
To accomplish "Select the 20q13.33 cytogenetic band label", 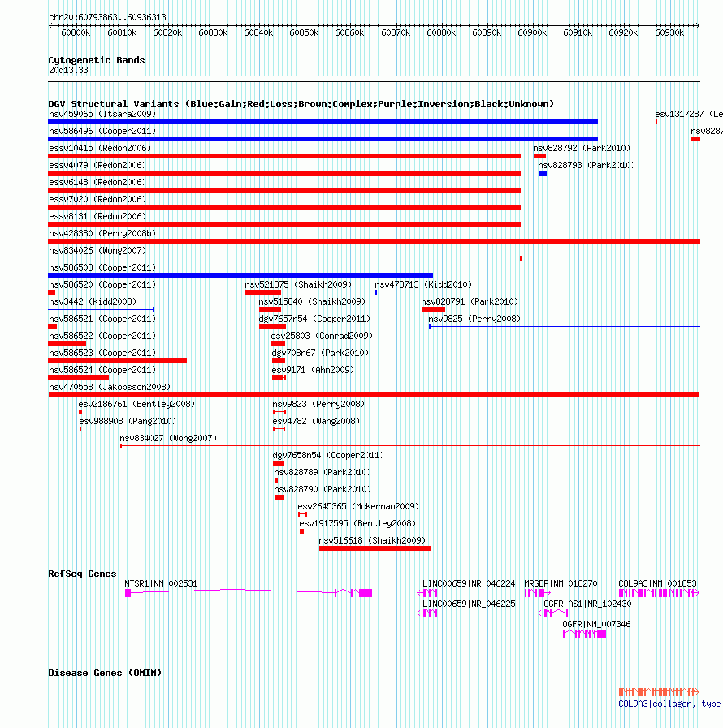I will pos(68,70).
